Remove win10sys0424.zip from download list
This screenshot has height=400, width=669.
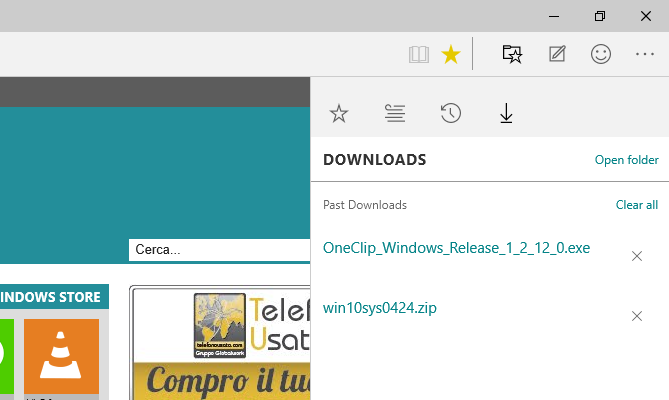point(637,316)
